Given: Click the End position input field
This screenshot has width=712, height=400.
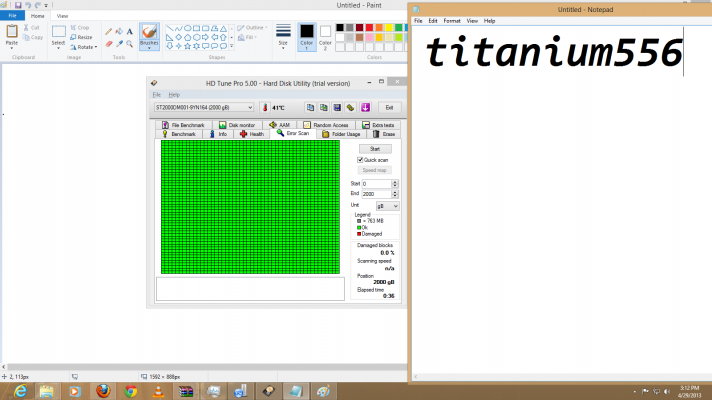Looking at the screenshot, I should click(376, 194).
